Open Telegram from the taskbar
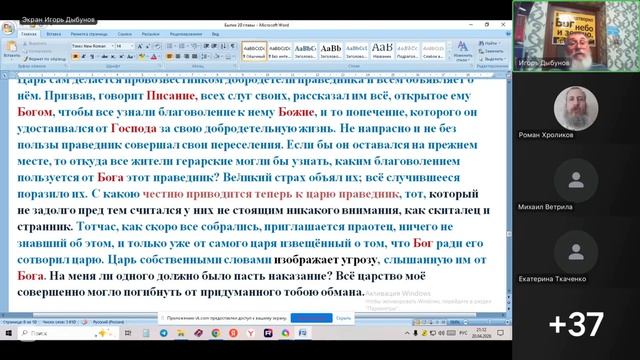 (164, 333)
